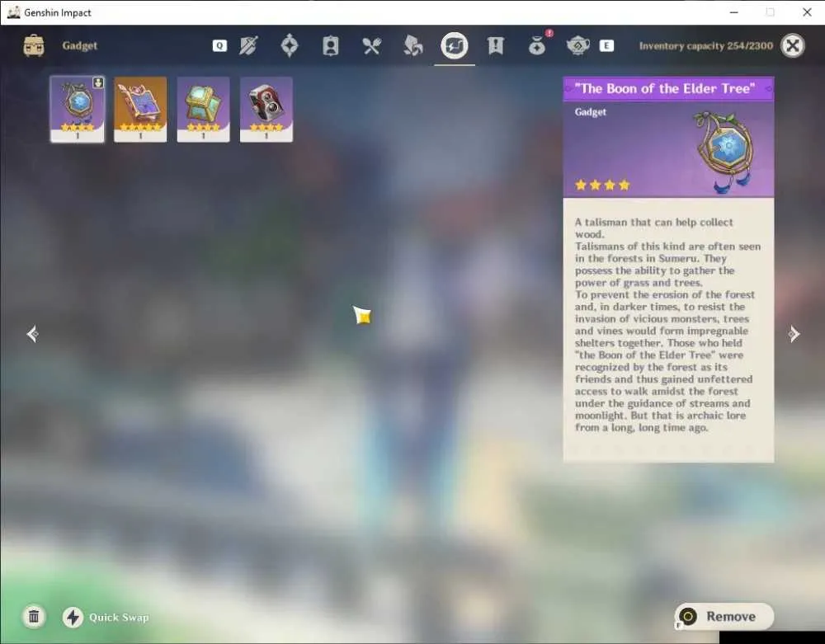
Task: Click the trash can delete icon
Action: (x=34, y=616)
